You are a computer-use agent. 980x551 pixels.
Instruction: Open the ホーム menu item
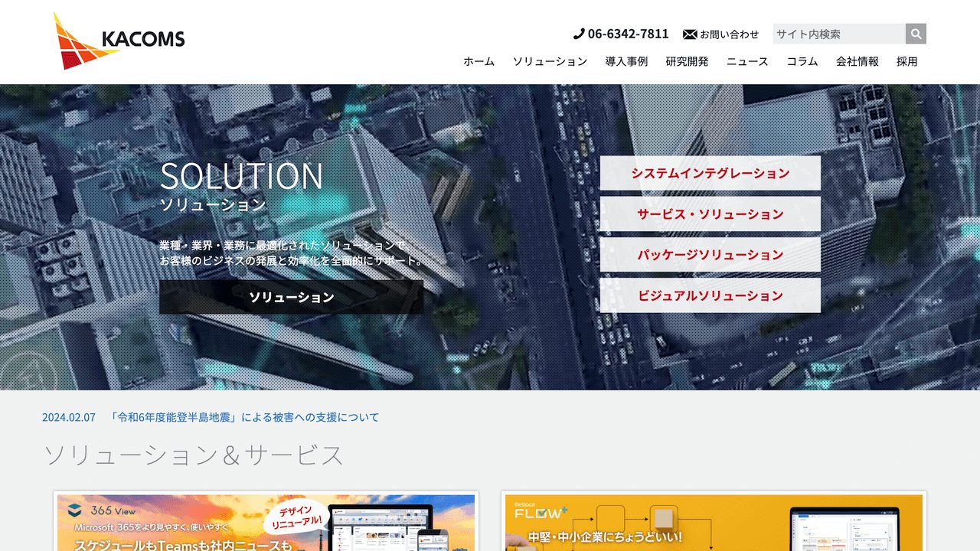477,61
